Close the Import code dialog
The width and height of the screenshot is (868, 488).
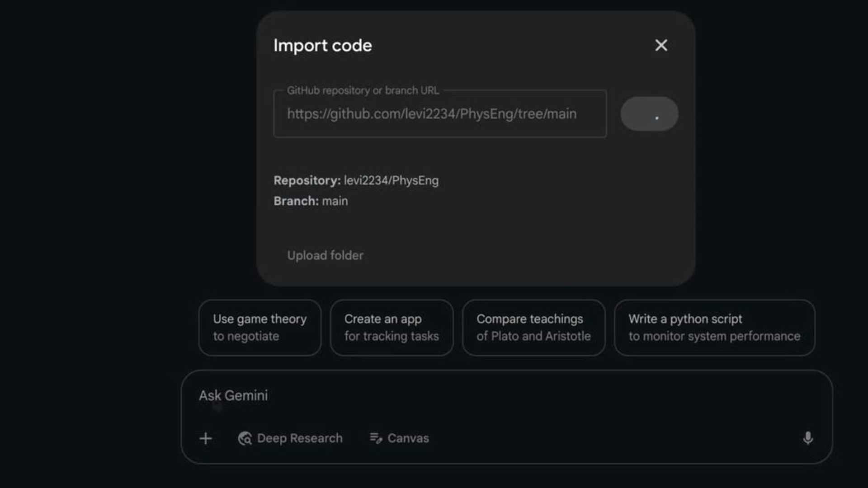point(661,45)
